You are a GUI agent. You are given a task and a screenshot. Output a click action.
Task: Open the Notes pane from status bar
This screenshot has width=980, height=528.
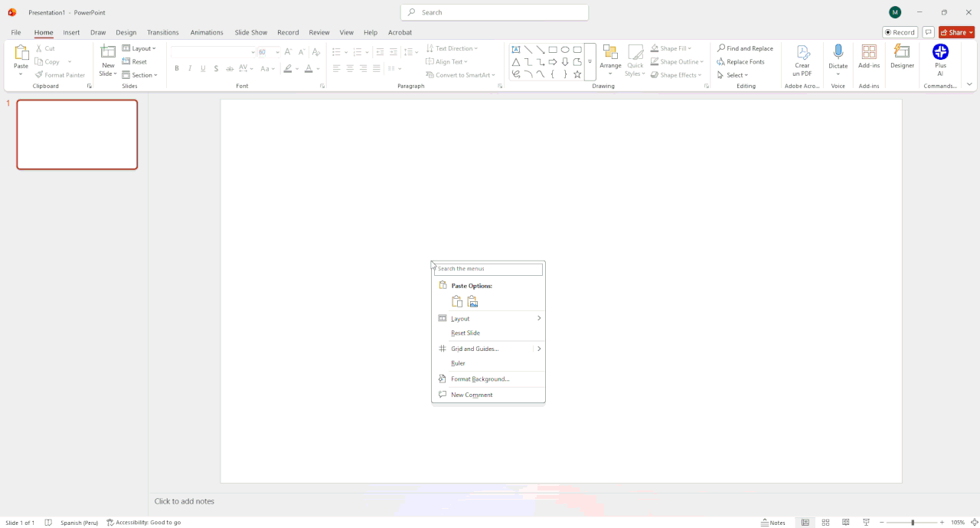point(773,523)
